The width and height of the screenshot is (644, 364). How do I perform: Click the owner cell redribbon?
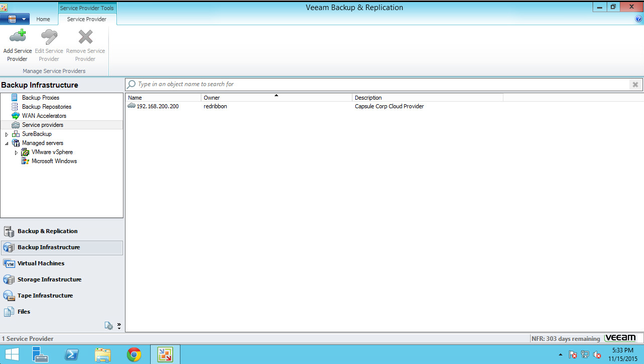[215, 106]
